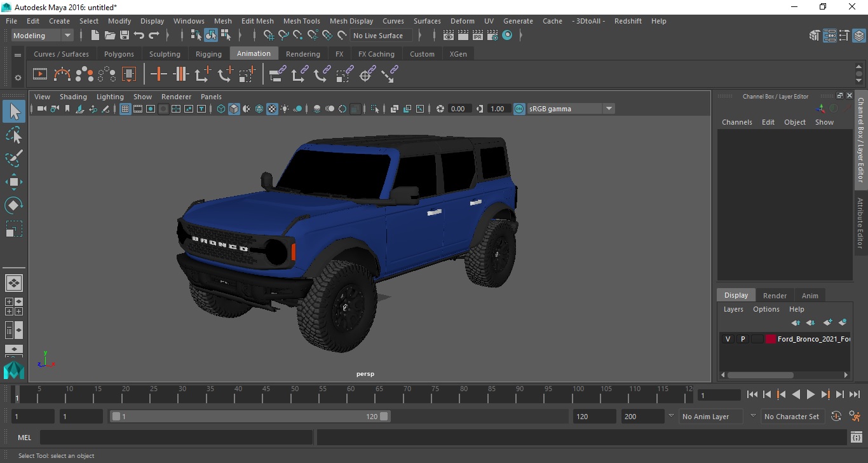The image size is (868, 463).
Task: Go to start of playback range
Action: (x=752, y=394)
